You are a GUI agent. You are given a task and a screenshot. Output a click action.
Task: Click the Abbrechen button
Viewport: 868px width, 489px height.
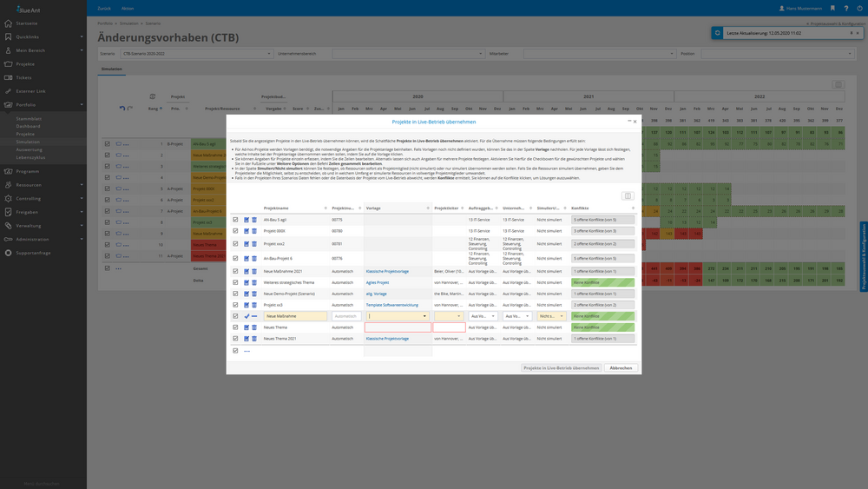click(x=621, y=367)
